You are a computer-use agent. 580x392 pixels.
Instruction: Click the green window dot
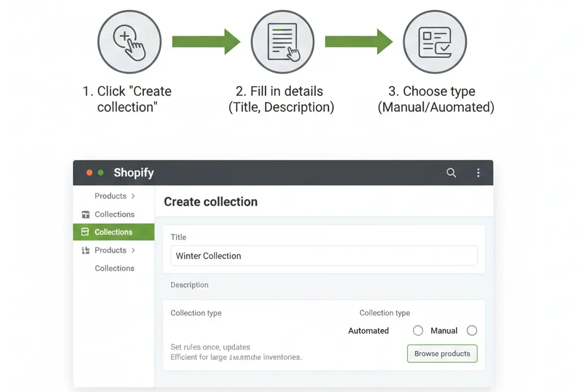click(x=101, y=173)
